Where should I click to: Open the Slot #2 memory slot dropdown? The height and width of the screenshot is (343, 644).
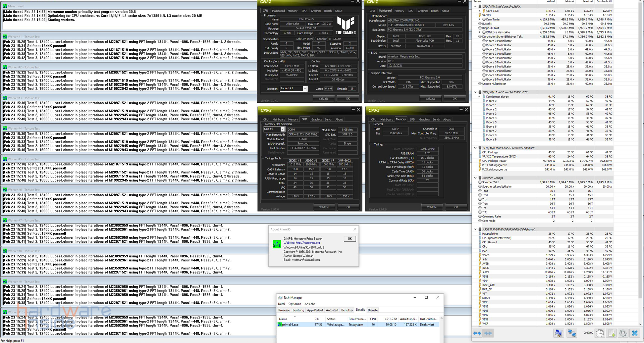pos(283,129)
